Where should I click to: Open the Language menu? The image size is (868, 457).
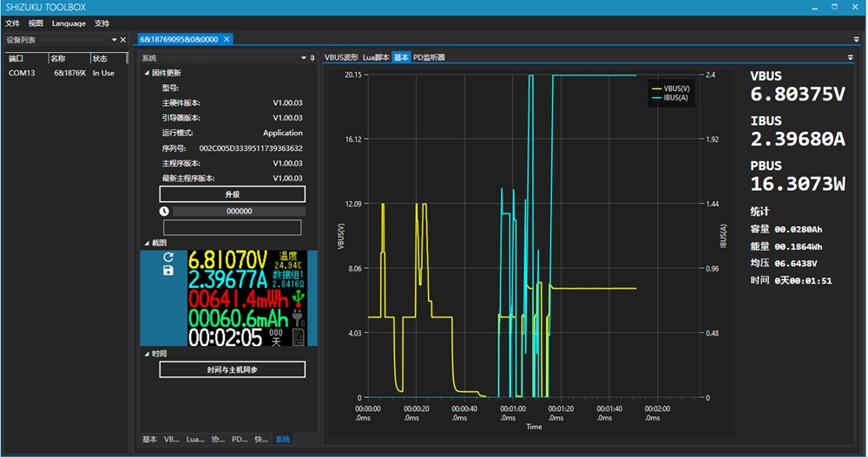pos(69,23)
